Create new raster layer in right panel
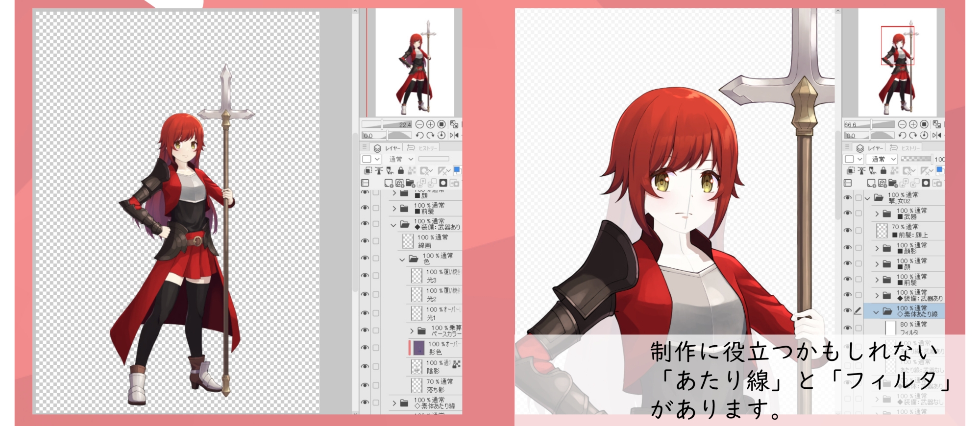 pos(871,183)
